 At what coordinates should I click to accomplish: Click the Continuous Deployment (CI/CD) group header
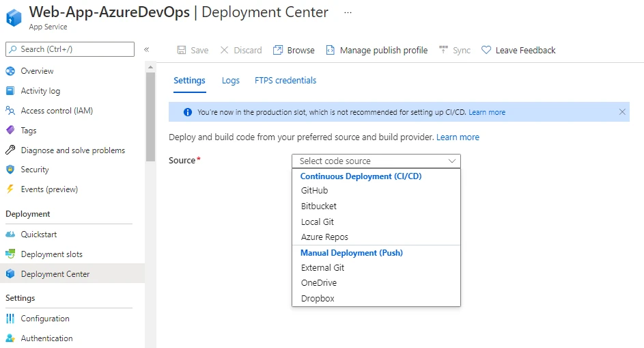pyautogui.click(x=361, y=176)
